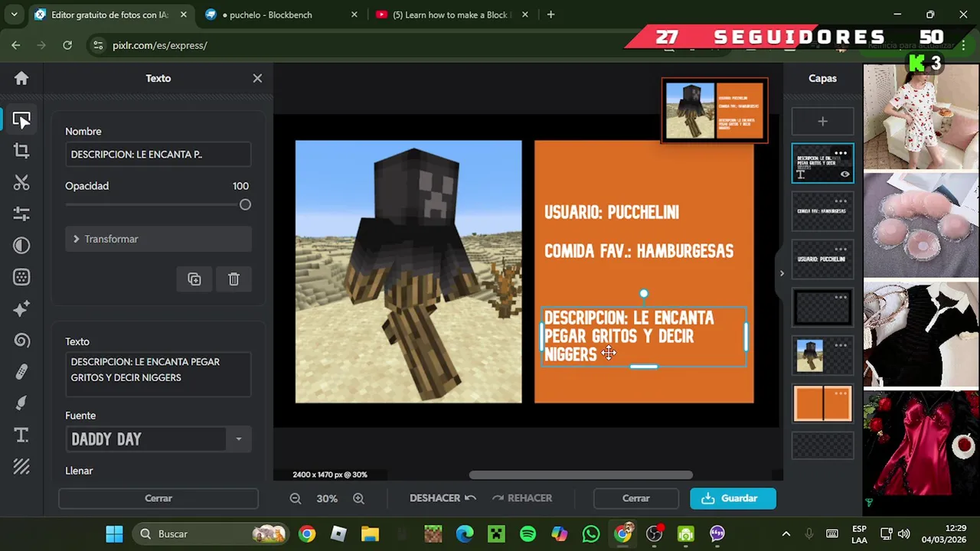Adjust the Opacidad slider handle
This screenshot has height=551, width=980.
pos(245,204)
